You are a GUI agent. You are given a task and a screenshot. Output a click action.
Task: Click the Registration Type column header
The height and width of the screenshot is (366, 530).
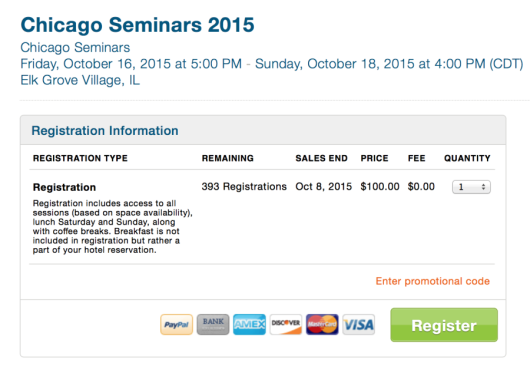coord(80,158)
